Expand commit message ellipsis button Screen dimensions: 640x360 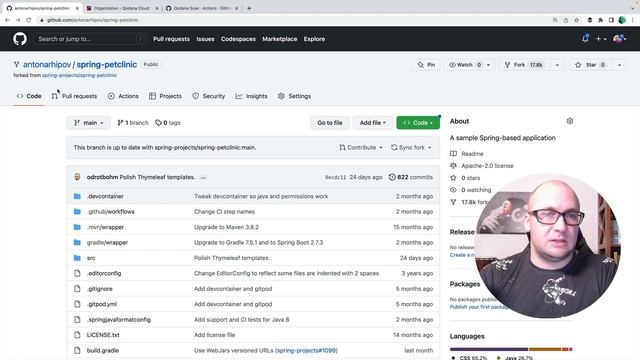tap(203, 178)
